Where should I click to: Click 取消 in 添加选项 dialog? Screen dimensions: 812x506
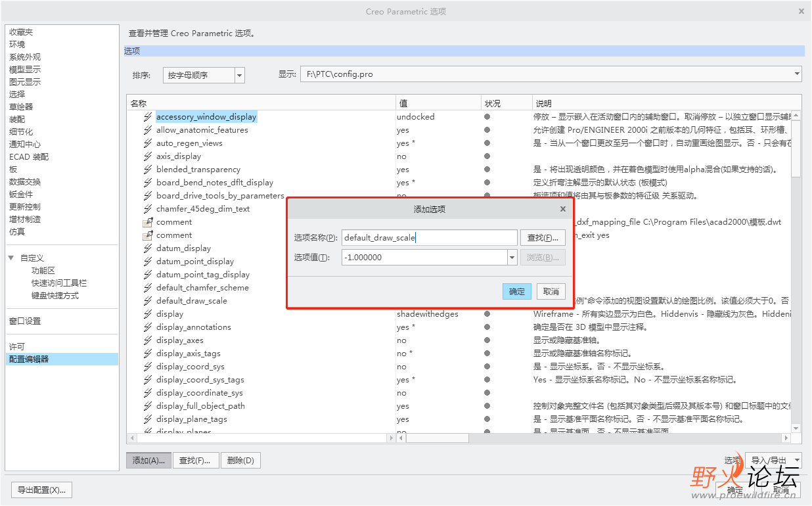[x=551, y=292]
